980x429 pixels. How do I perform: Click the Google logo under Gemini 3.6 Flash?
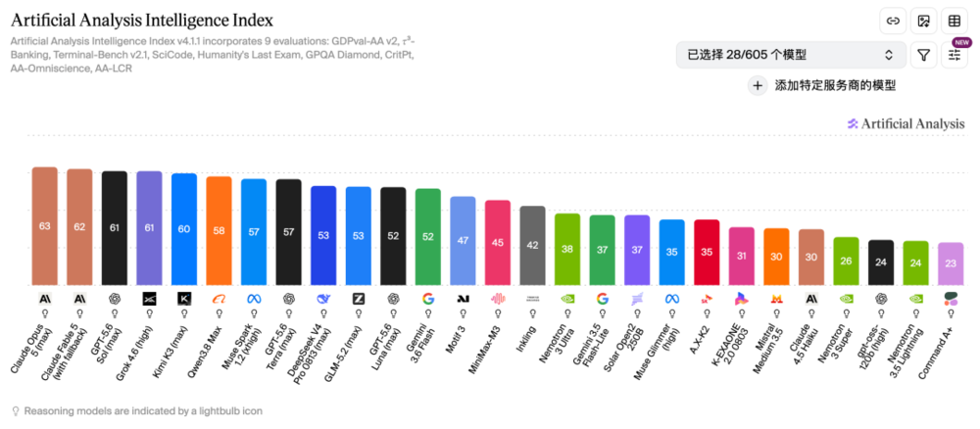(428, 299)
